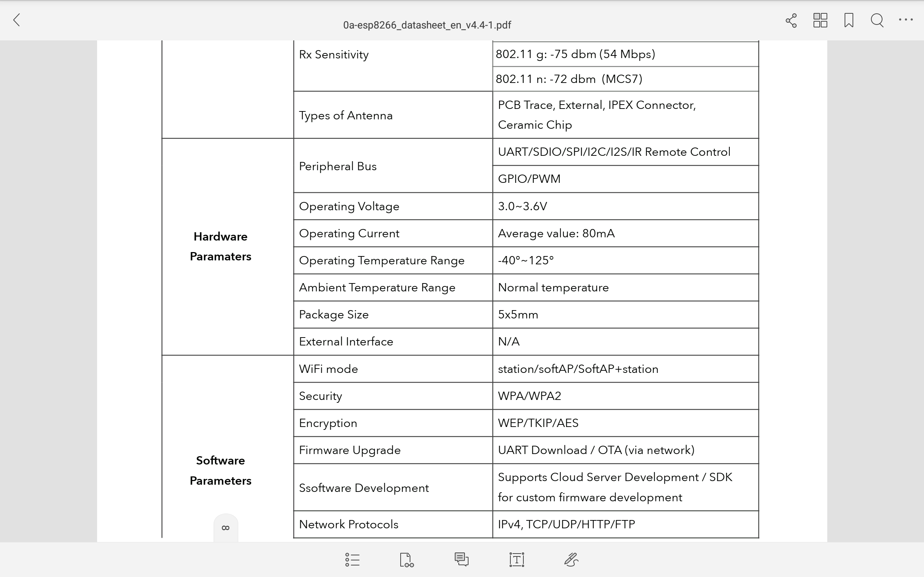Open the page thumbnails grid view

tap(820, 20)
